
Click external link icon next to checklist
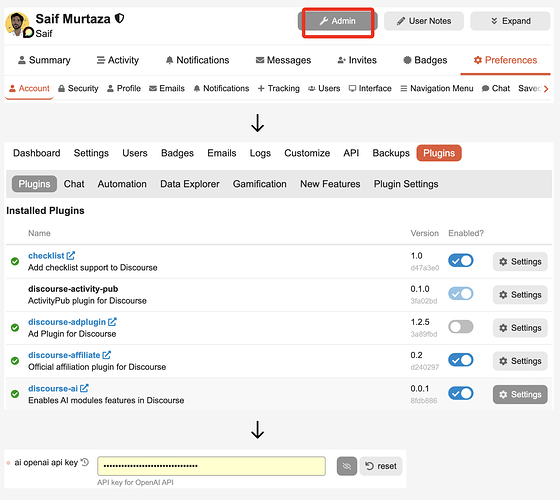[x=71, y=255]
